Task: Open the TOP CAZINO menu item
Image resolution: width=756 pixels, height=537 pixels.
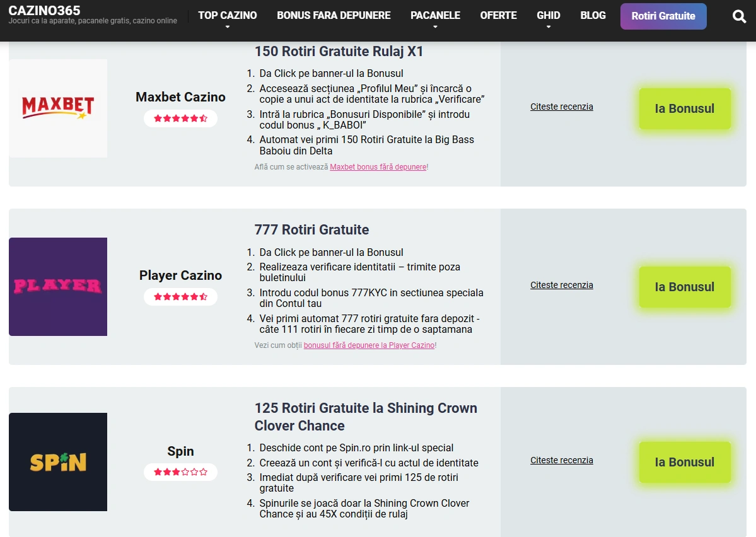Action: click(x=228, y=15)
